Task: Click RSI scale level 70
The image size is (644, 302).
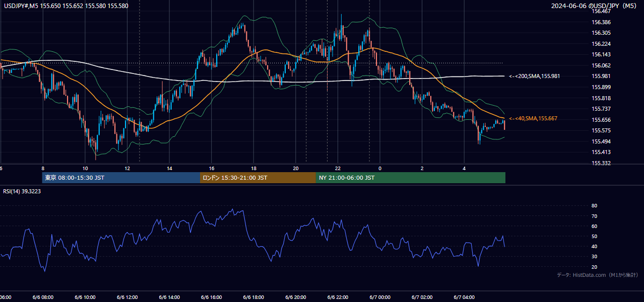Action: (x=594, y=216)
